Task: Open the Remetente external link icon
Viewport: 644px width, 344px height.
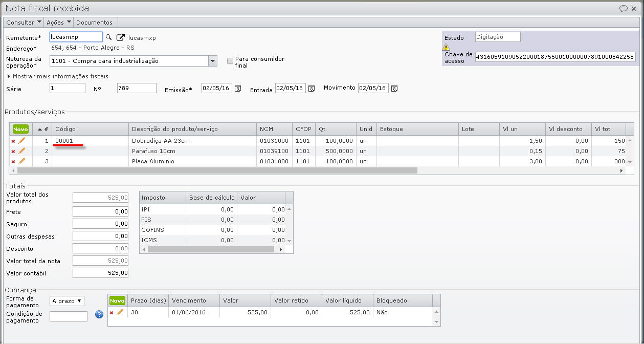Action: click(121, 37)
